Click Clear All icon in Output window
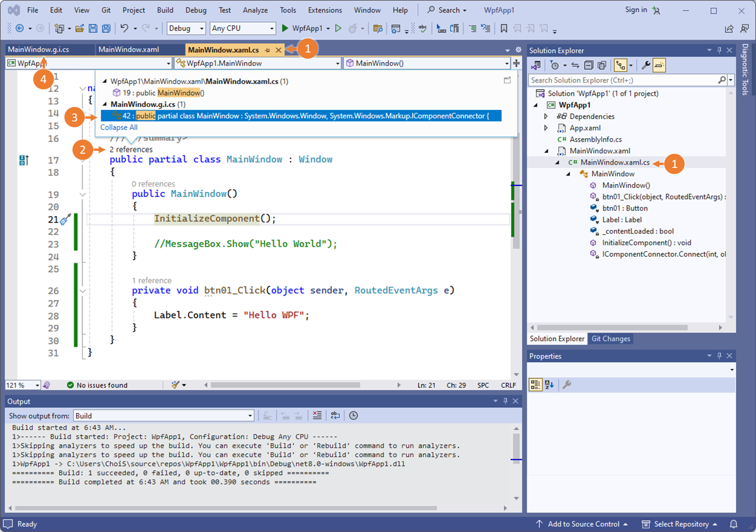 (x=317, y=415)
